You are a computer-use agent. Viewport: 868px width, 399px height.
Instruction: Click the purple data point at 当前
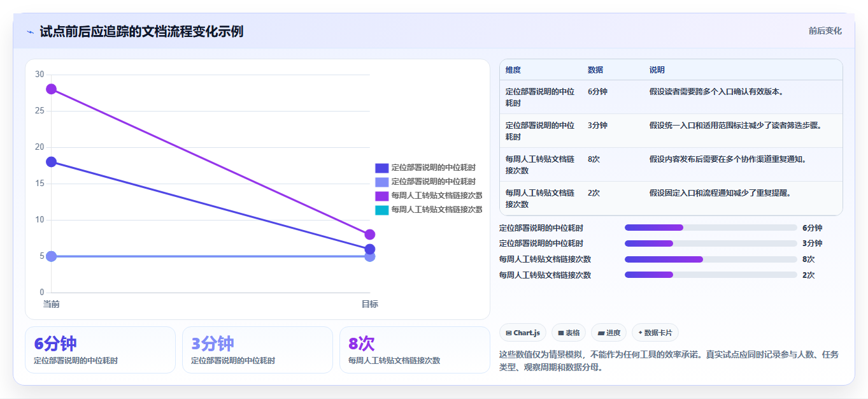[52, 89]
